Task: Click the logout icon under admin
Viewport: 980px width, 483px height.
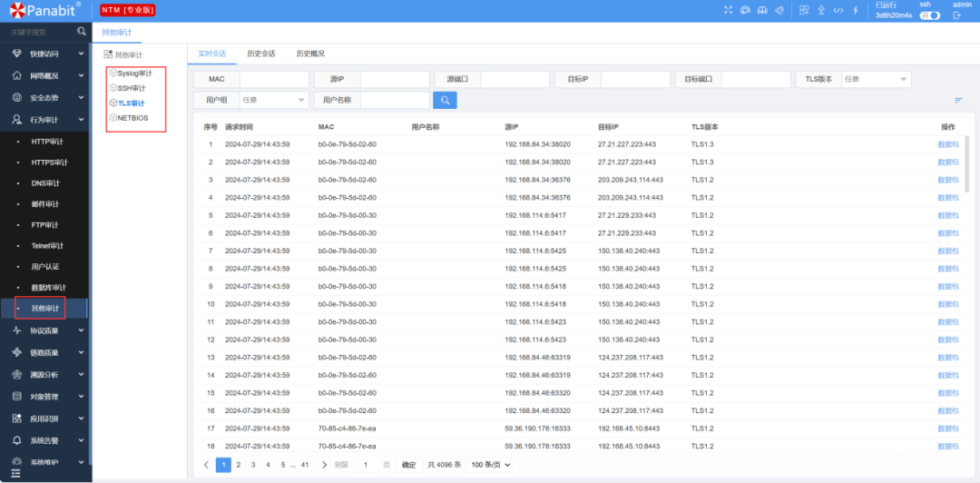Action: pos(956,15)
